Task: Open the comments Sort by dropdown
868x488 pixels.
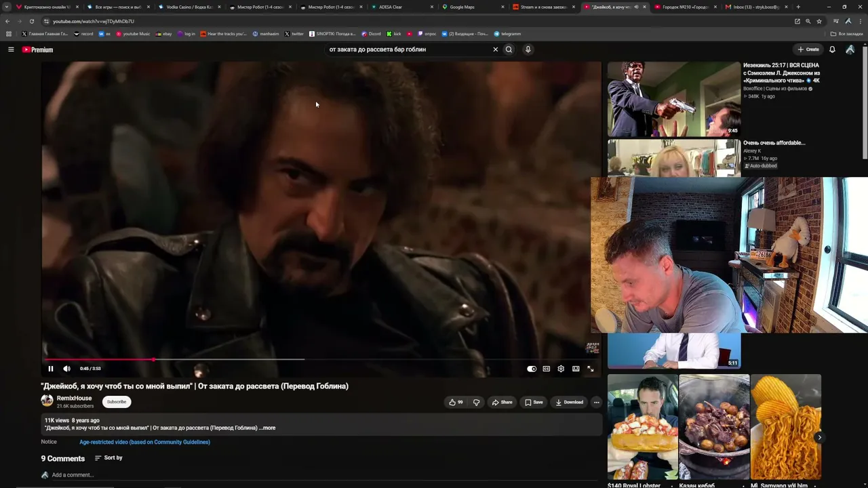Action: point(108,458)
